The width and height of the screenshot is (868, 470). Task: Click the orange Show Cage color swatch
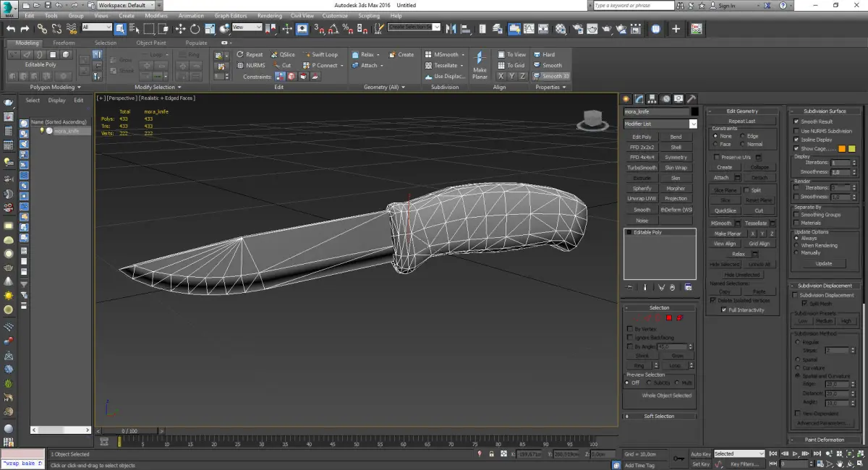842,149
